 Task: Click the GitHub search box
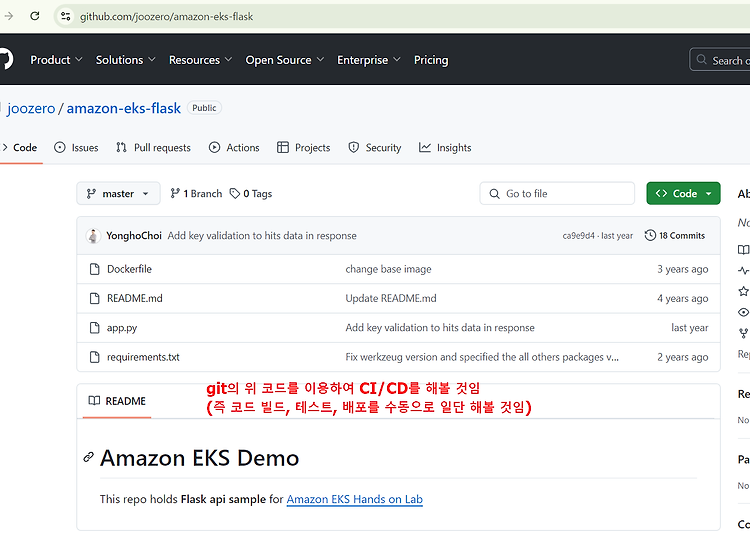click(720, 60)
